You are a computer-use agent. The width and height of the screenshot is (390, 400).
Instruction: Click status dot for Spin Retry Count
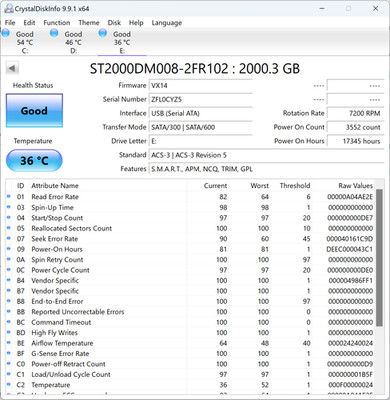pos(9,259)
